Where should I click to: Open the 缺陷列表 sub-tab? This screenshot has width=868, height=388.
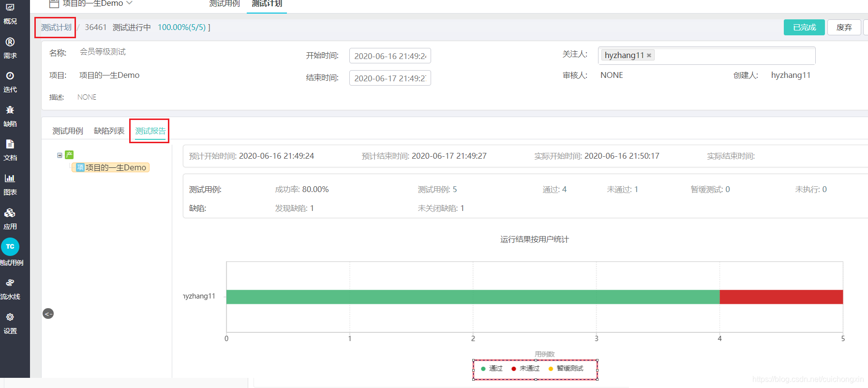(x=109, y=131)
